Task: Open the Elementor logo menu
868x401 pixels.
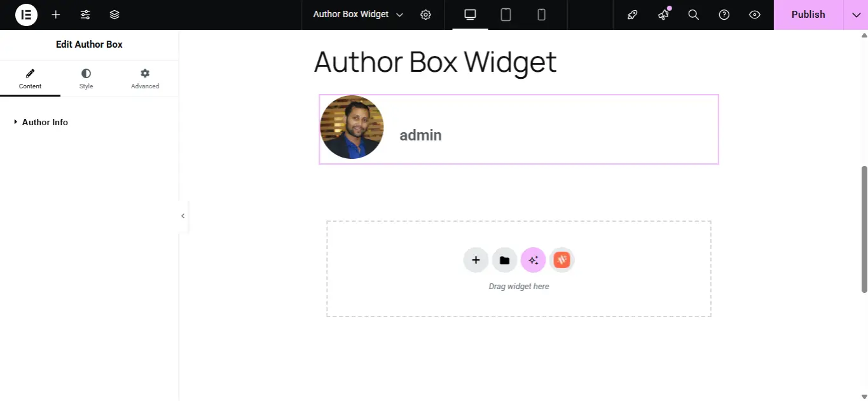Action: coord(26,15)
